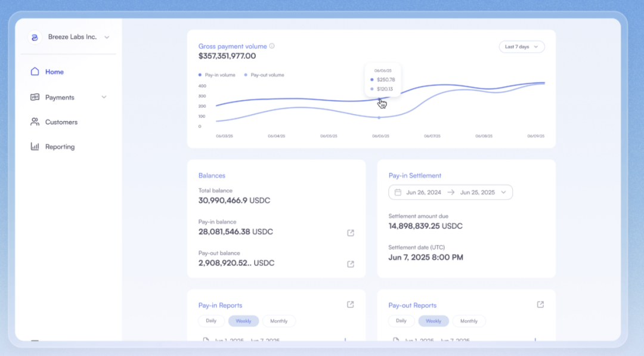Select Weekly in Pay-out Reports
This screenshot has height=356, width=644.
[434, 321]
